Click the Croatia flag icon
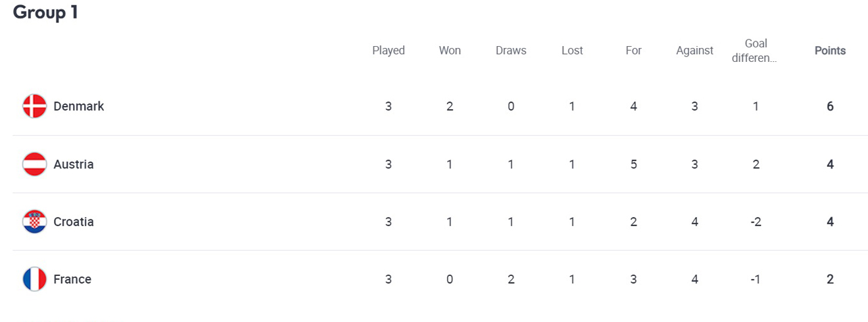The height and width of the screenshot is (322, 868). click(34, 222)
